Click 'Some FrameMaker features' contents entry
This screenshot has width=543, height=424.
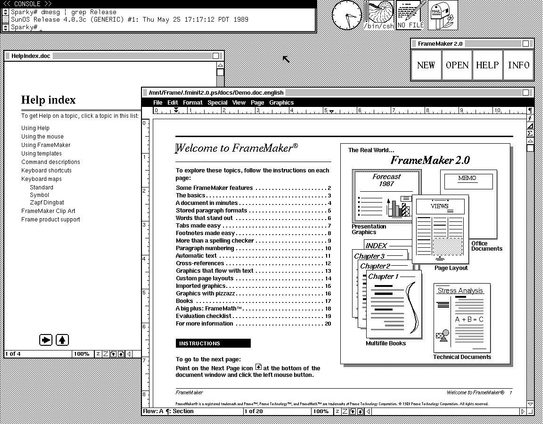coord(253,188)
